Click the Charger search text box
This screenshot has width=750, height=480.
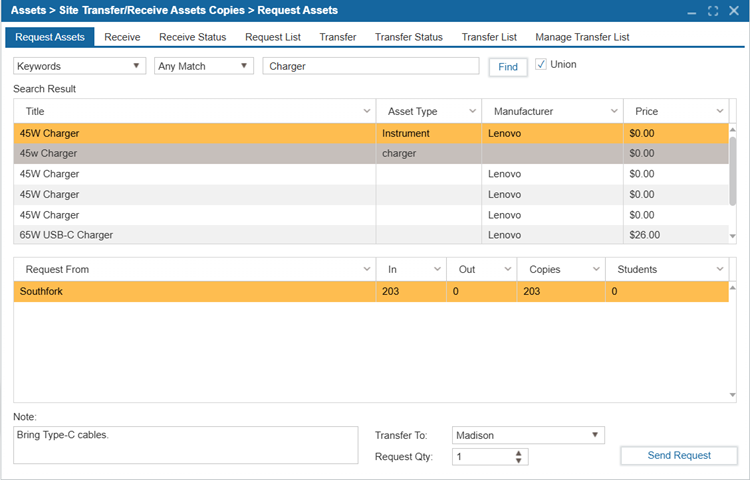click(x=371, y=66)
